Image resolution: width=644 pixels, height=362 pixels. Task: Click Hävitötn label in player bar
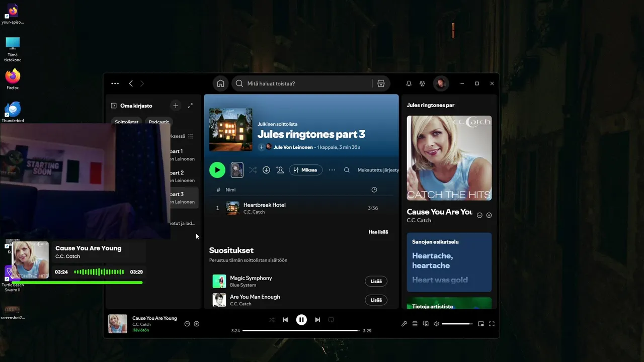click(140, 330)
